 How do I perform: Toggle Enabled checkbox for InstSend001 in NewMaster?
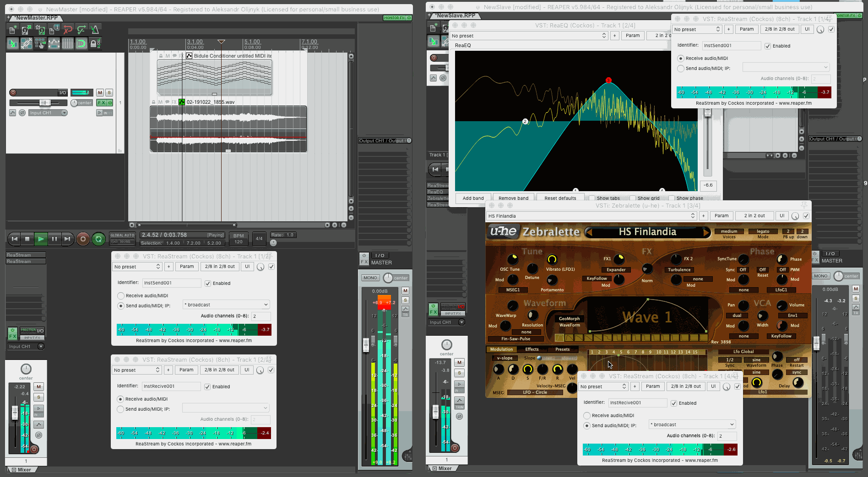[208, 284]
